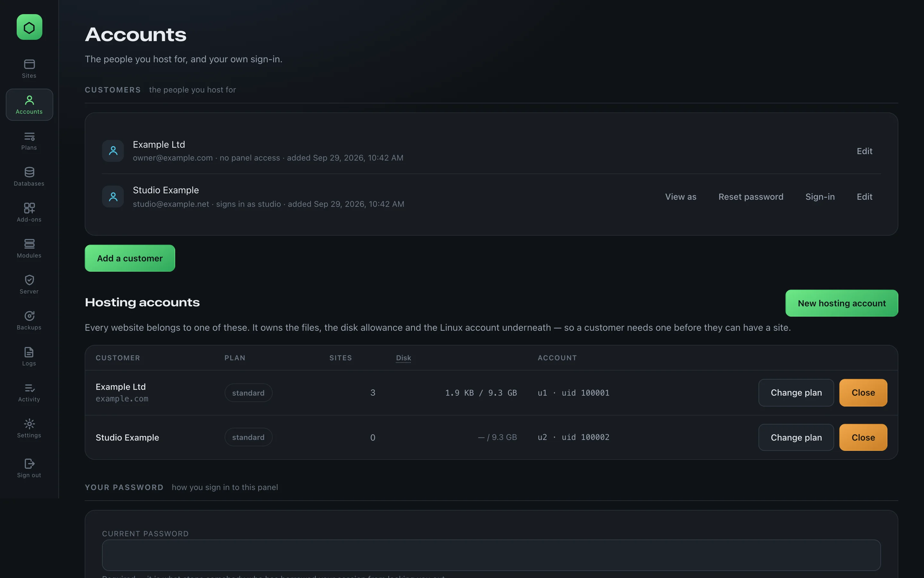
Task: Open Sign-in options for Studio Example
Action: pyautogui.click(x=820, y=197)
